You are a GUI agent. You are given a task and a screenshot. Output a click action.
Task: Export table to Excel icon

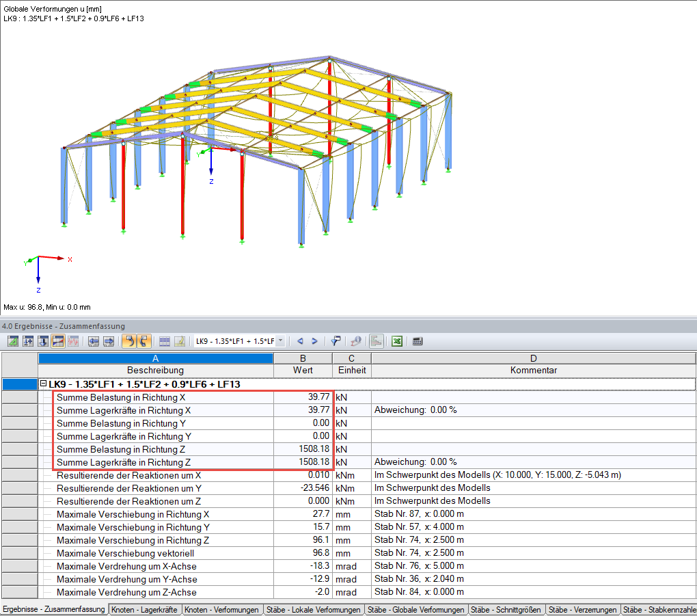coord(397,341)
